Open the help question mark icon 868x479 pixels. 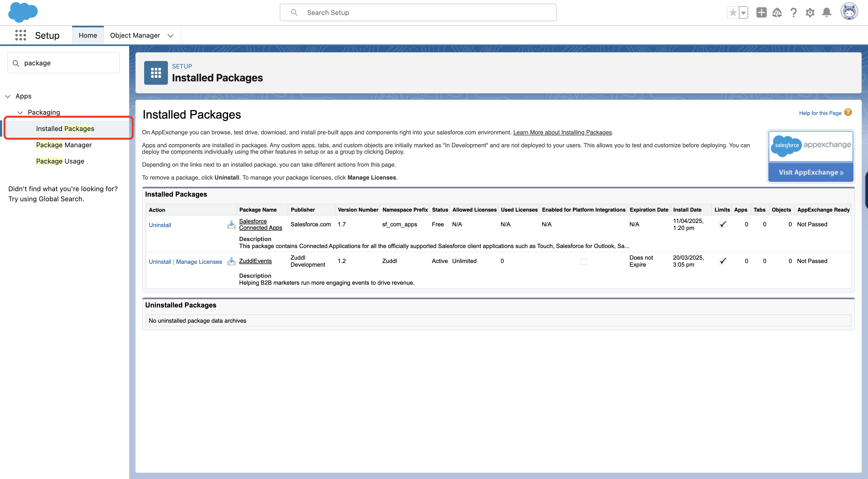pos(794,13)
